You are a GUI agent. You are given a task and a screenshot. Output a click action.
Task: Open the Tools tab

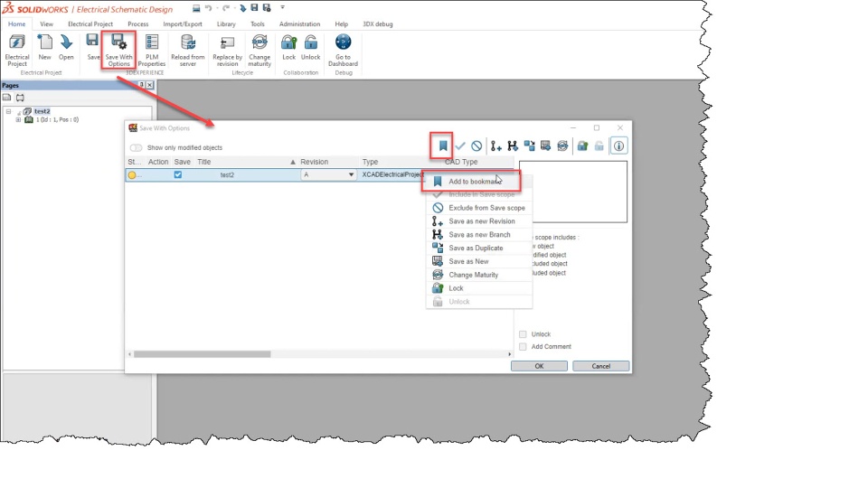[x=258, y=23]
